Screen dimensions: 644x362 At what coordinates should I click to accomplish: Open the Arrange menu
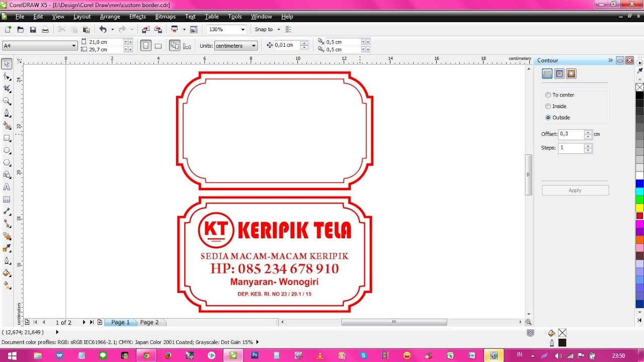point(110,17)
